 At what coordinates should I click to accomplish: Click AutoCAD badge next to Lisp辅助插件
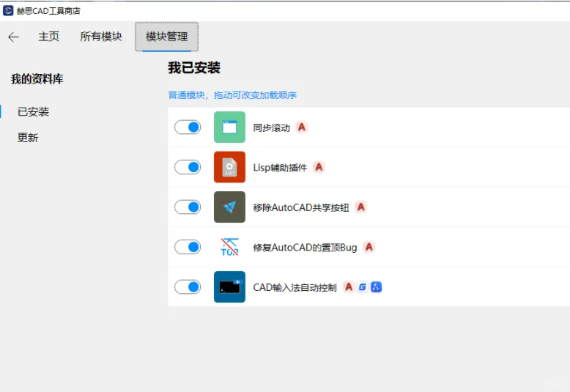click(x=319, y=167)
